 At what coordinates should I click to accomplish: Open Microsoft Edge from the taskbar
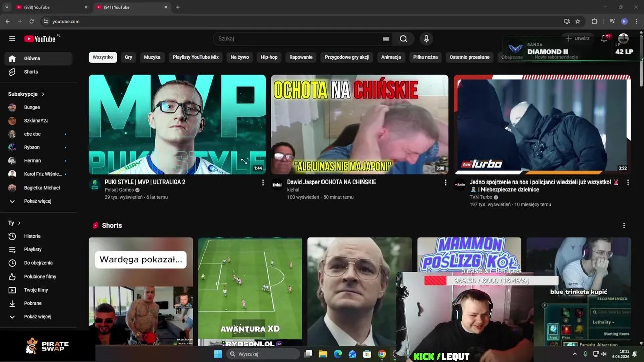(x=338, y=354)
